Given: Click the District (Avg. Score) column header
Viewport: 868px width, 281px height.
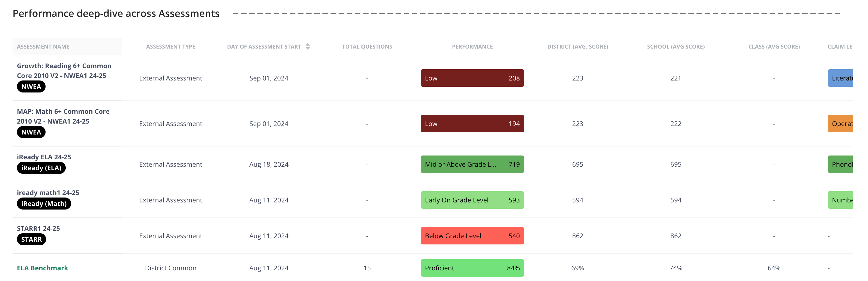Looking at the screenshot, I should [x=577, y=46].
